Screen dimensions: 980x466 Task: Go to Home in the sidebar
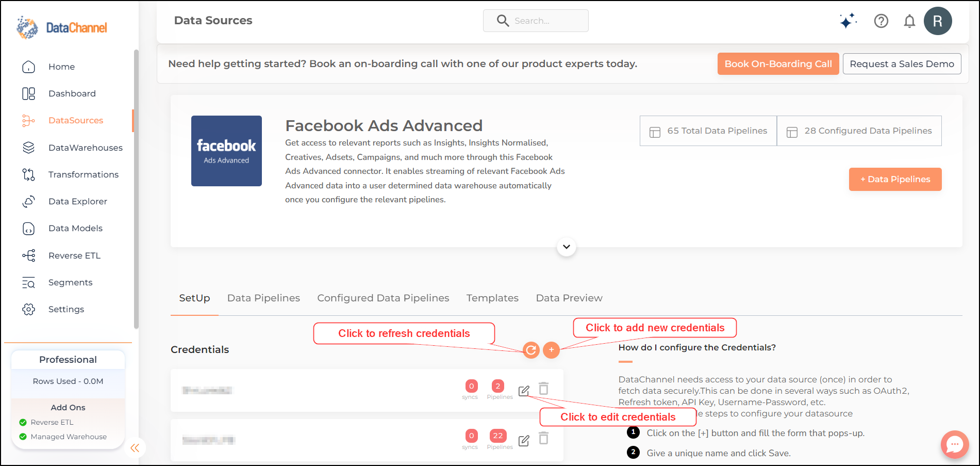(x=61, y=67)
